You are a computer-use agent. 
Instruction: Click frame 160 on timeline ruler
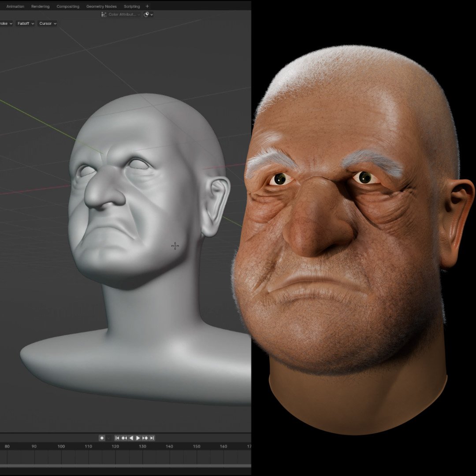click(x=223, y=446)
